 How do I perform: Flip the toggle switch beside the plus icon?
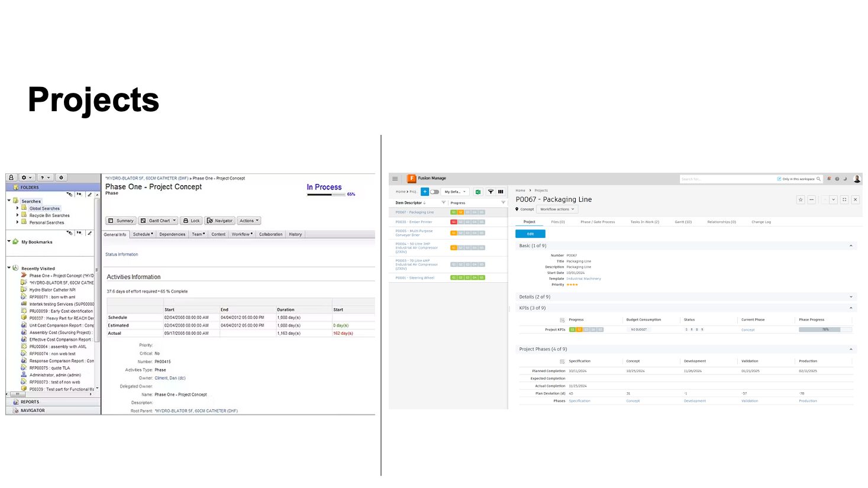(x=434, y=192)
